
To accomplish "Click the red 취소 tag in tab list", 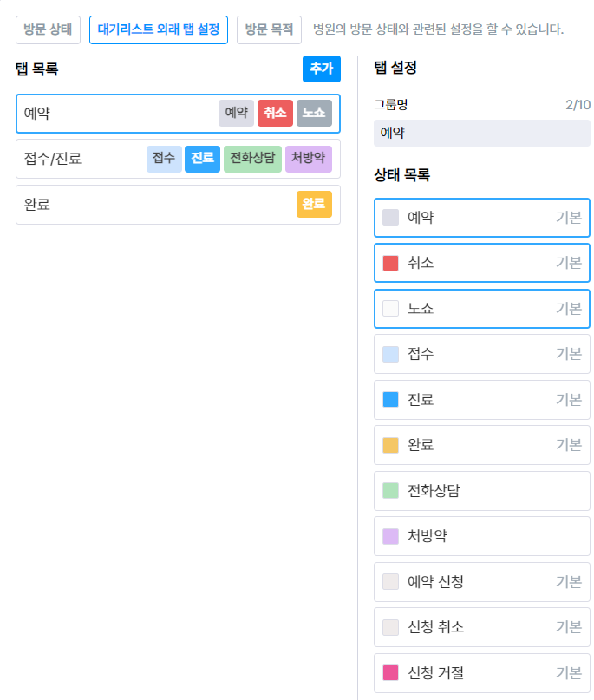I will pyautogui.click(x=275, y=114).
